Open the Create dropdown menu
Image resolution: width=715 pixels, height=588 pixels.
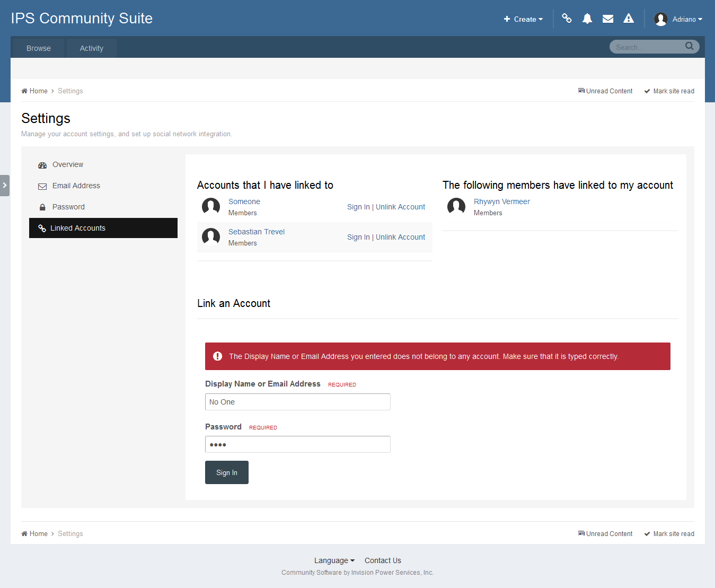coord(523,19)
